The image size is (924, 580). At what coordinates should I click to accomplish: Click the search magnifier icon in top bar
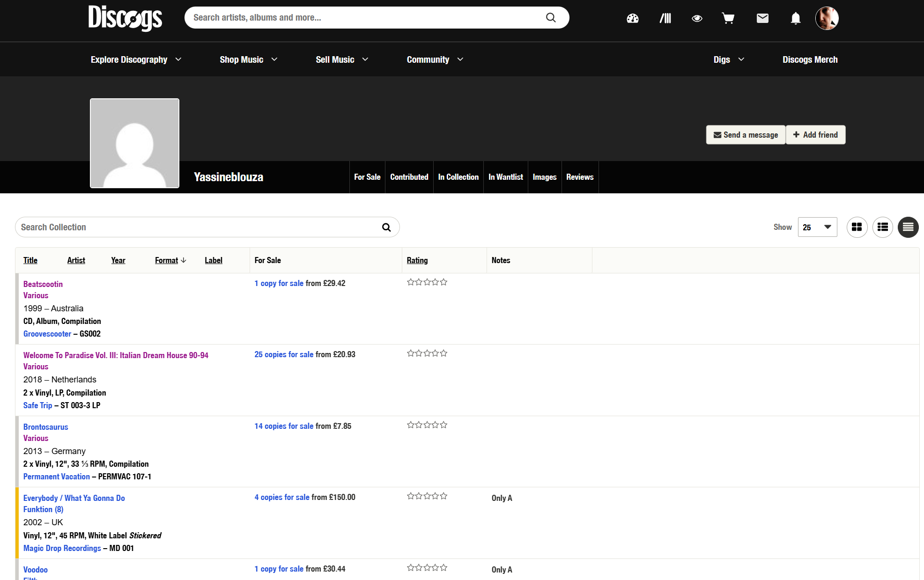[x=551, y=18]
